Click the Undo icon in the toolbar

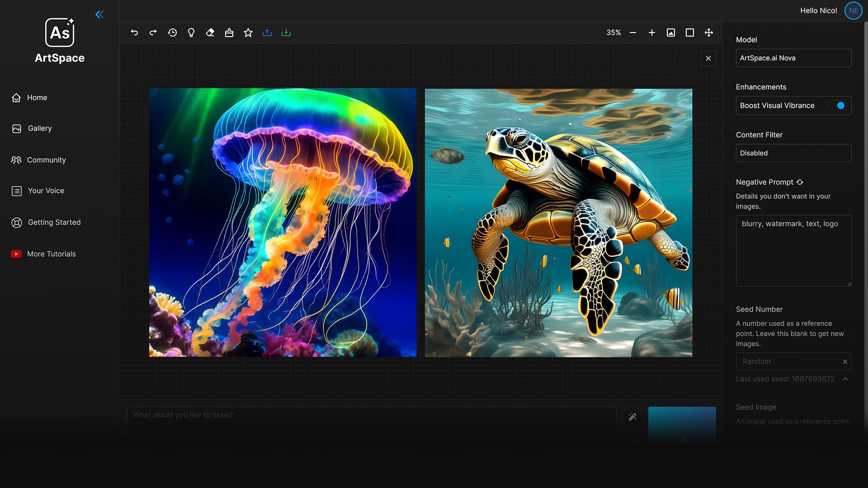pyautogui.click(x=134, y=33)
